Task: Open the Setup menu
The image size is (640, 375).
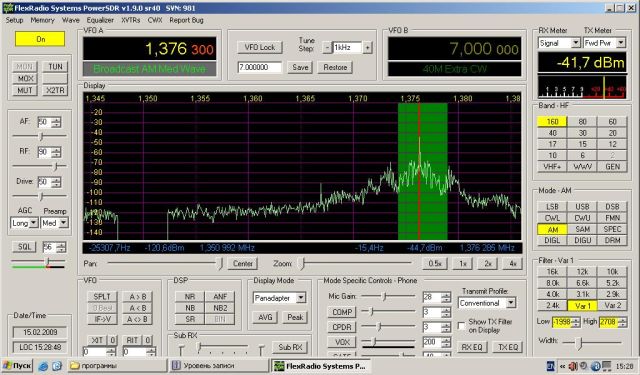Action: [14, 20]
